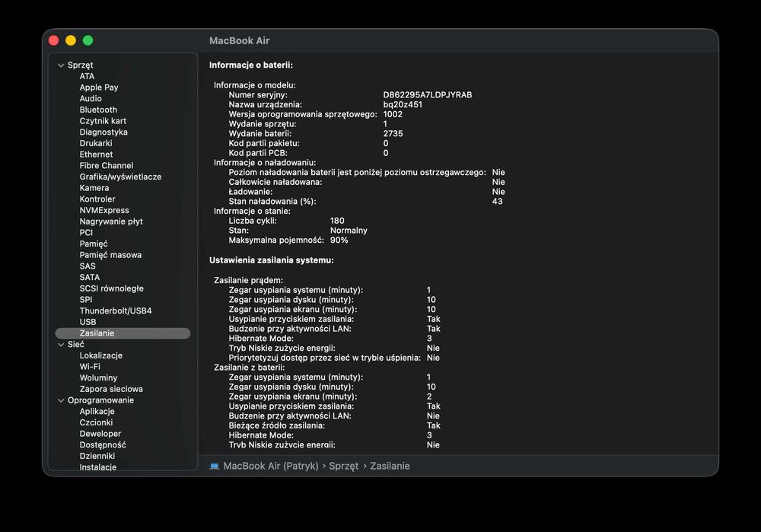Viewport: 761px width, 532px height.
Task: Click device name value bq20z451
Action: [x=403, y=104]
